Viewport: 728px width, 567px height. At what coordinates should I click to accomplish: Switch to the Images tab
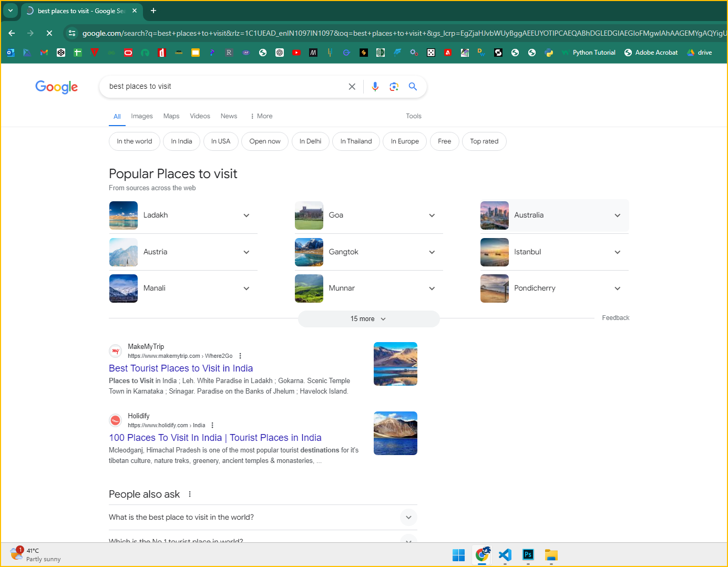[141, 116]
